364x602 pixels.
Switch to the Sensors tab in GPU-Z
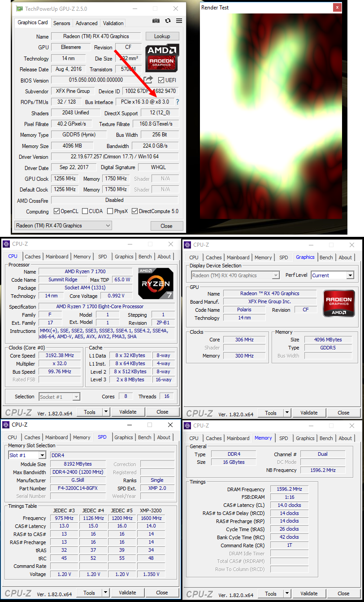(x=62, y=23)
